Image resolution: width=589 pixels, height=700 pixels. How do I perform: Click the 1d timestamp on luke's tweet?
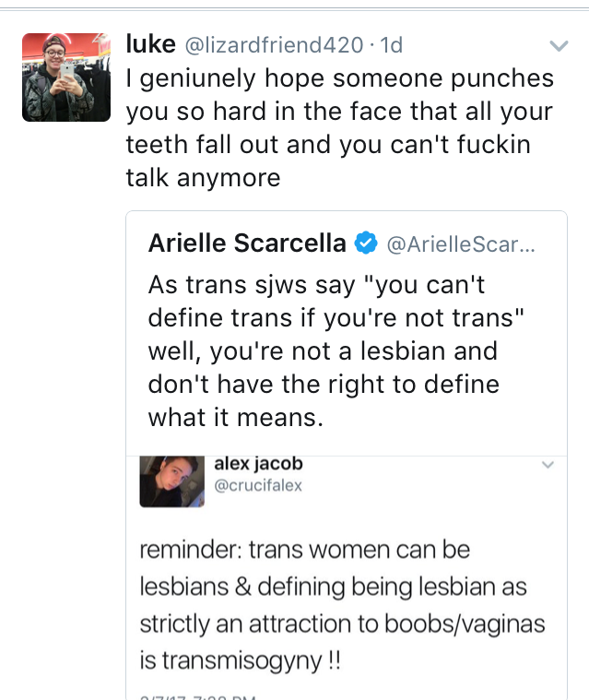click(391, 44)
